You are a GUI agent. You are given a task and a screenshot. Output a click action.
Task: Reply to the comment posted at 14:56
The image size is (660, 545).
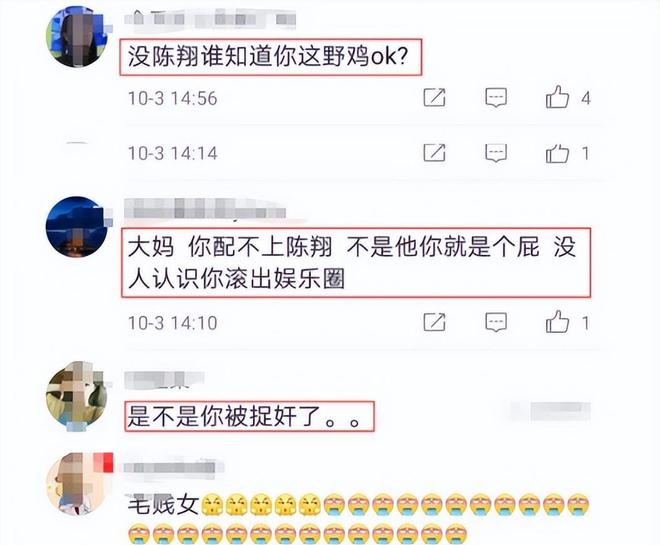point(496,98)
